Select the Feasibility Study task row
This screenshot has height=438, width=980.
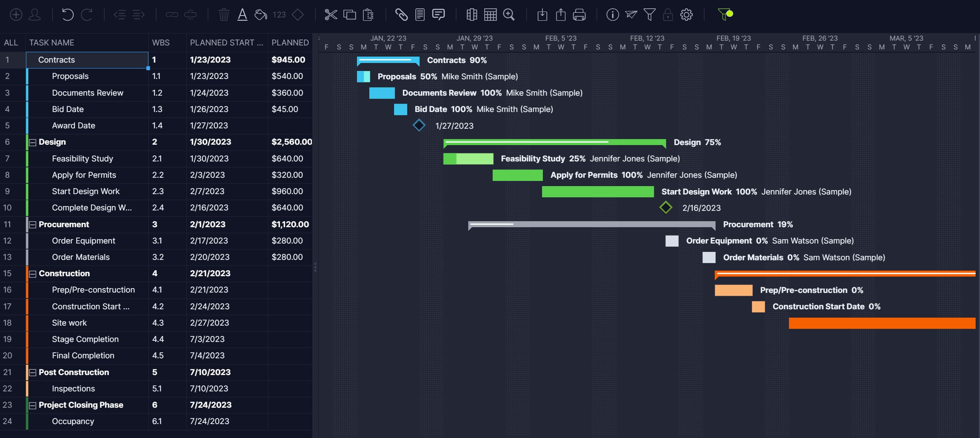tap(83, 158)
